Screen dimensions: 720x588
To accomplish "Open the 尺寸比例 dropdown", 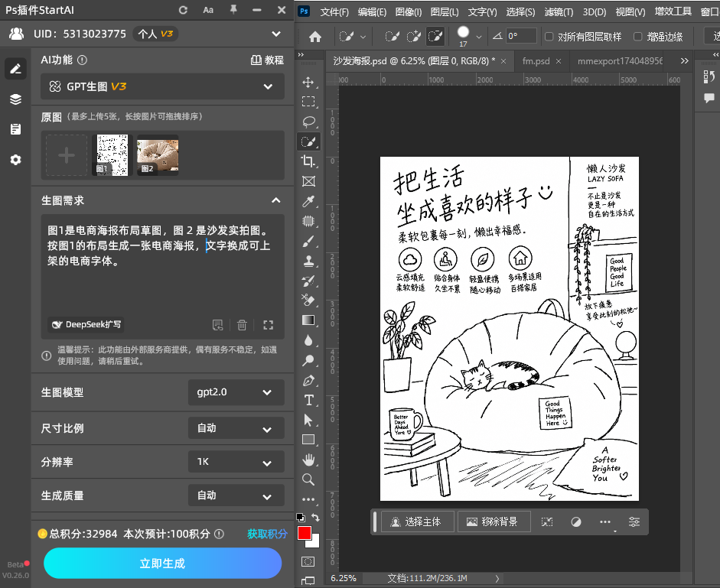I will click(x=236, y=428).
